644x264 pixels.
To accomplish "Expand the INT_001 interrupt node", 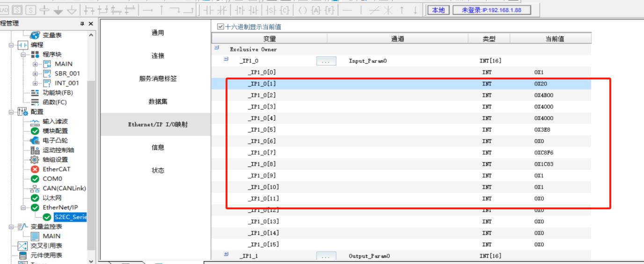I will (36, 83).
